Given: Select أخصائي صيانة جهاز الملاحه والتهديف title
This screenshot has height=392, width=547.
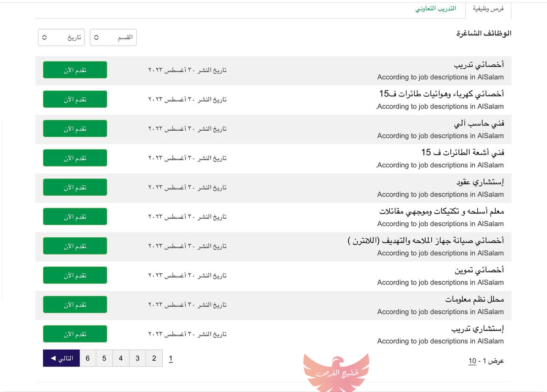Looking at the screenshot, I should point(426,241).
